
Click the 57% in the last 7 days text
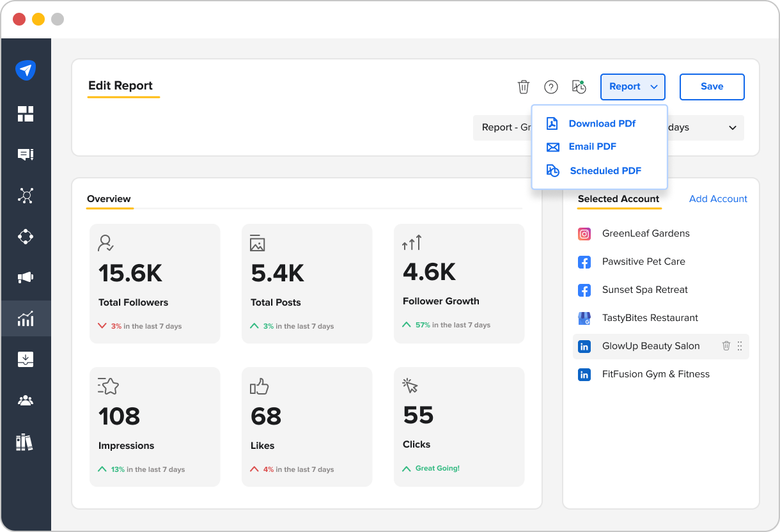[x=453, y=325]
